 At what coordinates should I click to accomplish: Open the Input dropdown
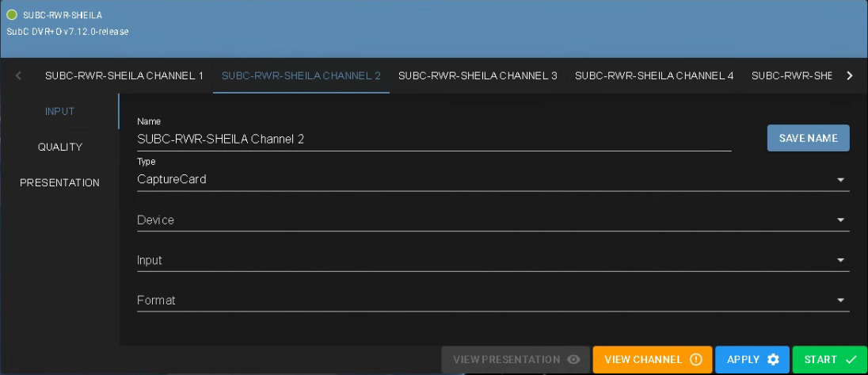click(x=492, y=260)
